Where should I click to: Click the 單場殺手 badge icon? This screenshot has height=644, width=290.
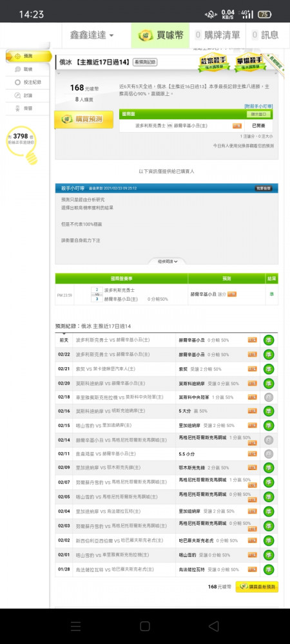coord(249,62)
